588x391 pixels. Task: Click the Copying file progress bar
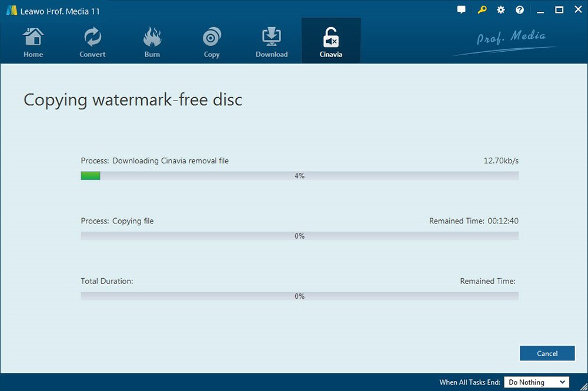pyautogui.click(x=300, y=236)
